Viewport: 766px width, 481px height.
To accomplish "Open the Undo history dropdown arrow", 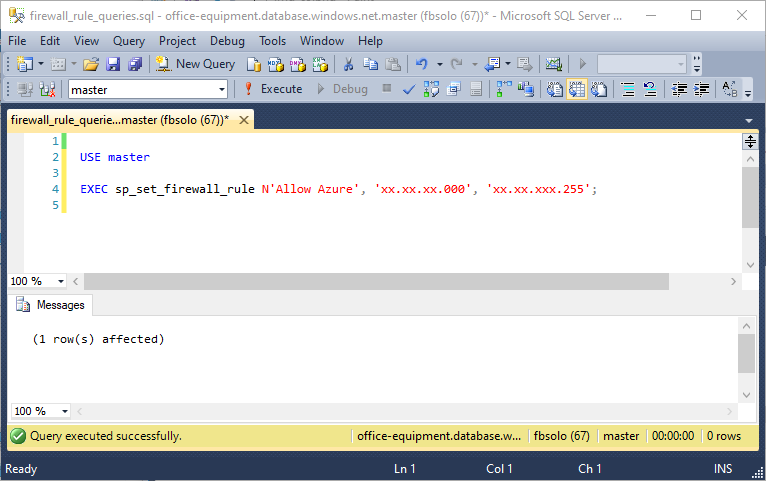I will click(x=440, y=64).
